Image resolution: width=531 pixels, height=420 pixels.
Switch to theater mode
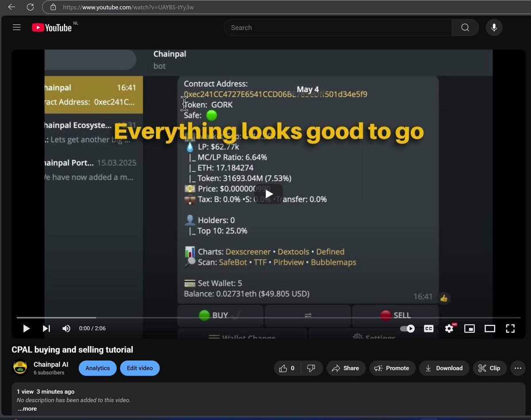click(490, 328)
